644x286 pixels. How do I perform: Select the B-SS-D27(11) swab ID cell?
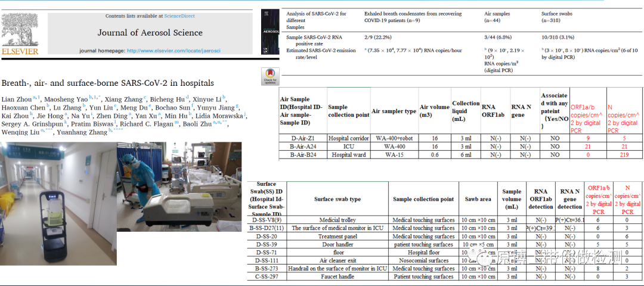tap(267, 228)
